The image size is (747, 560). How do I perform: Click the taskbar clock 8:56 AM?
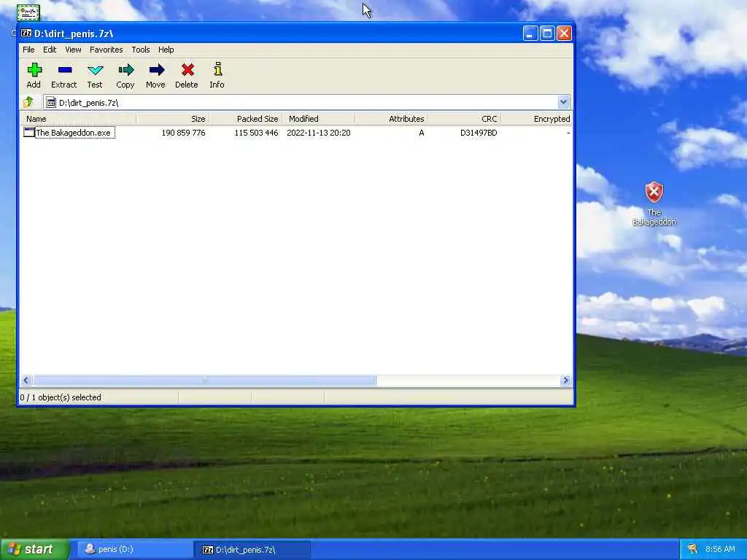720,549
